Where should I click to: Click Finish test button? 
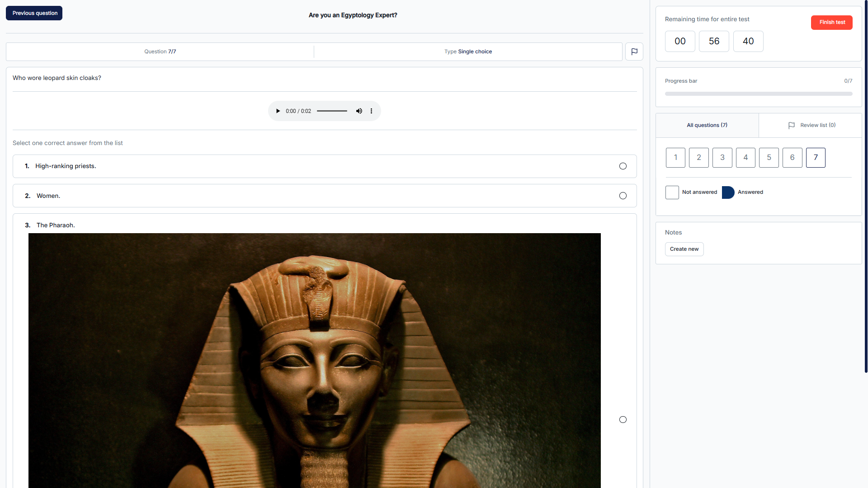coord(831,22)
